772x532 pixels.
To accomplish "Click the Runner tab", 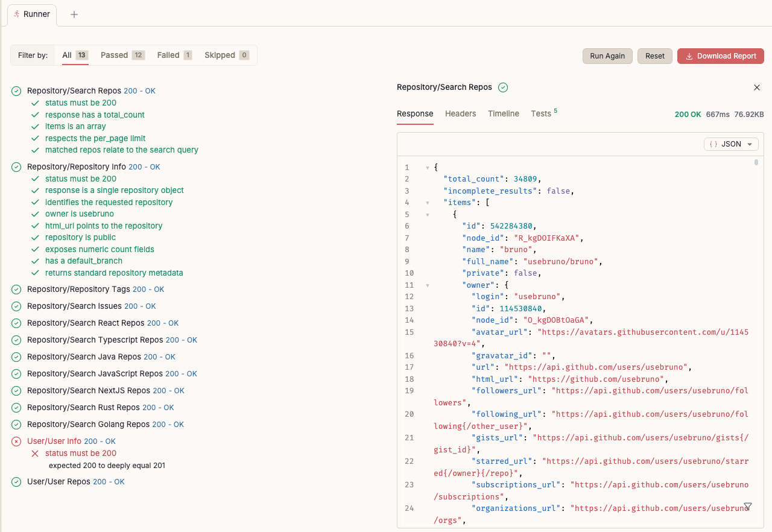I will tap(32, 14).
